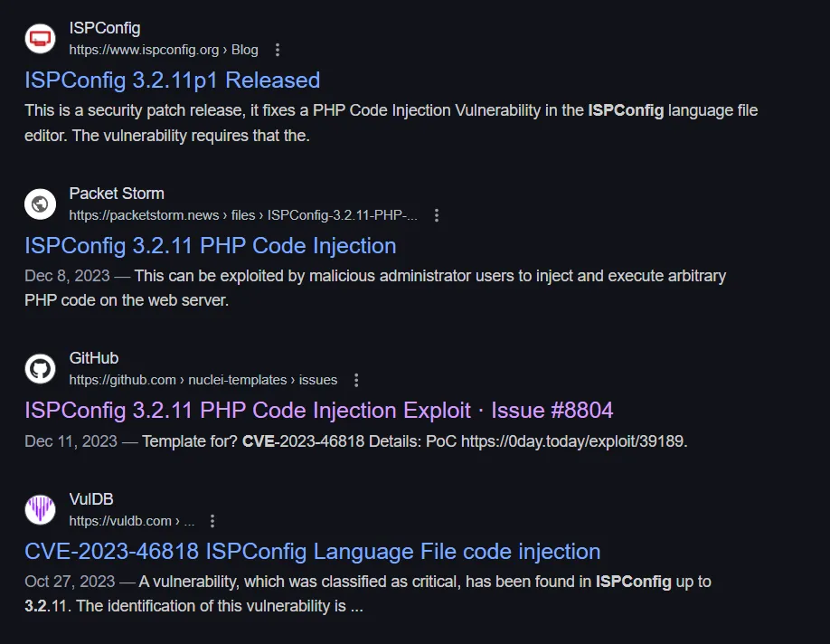
Task: Click the Packet Storm site name
Action: pos(117,194)
